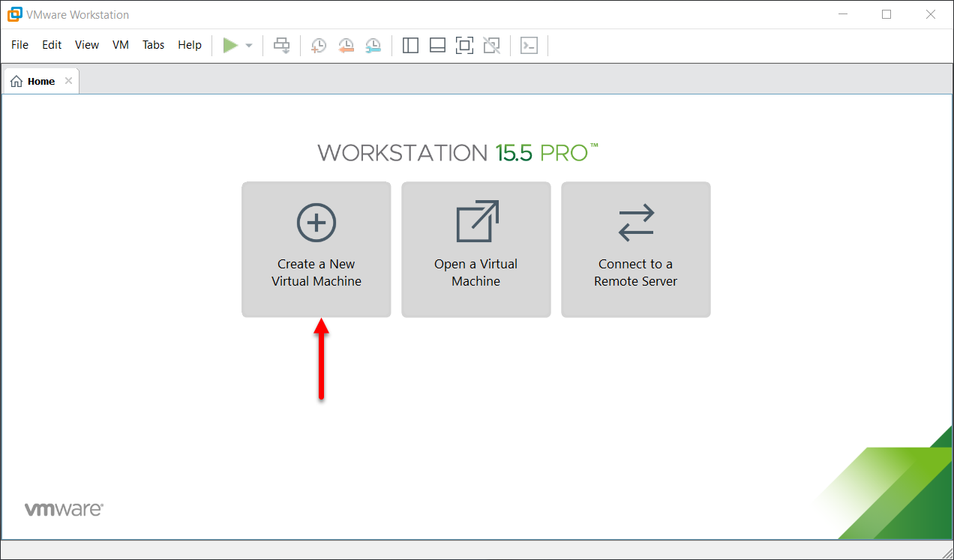954x560 pixels.
Task: Select the Home tab
Action: 41,81
